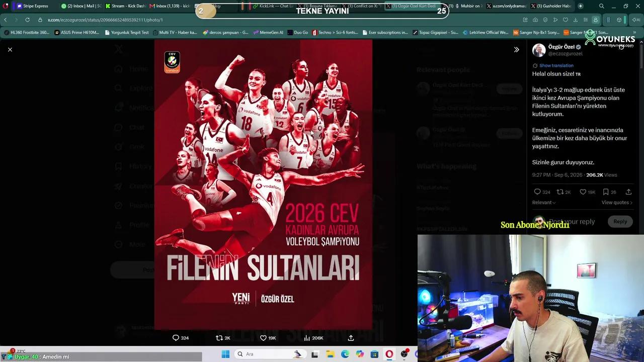
Task: Open the dercos şampuan bookmark
Action: (x=225, y=32)
